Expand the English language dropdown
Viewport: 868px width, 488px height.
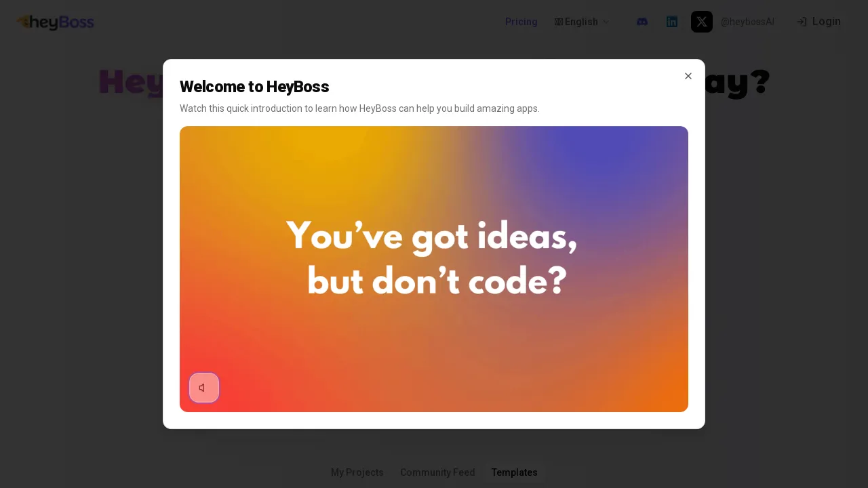coord(582,22)
